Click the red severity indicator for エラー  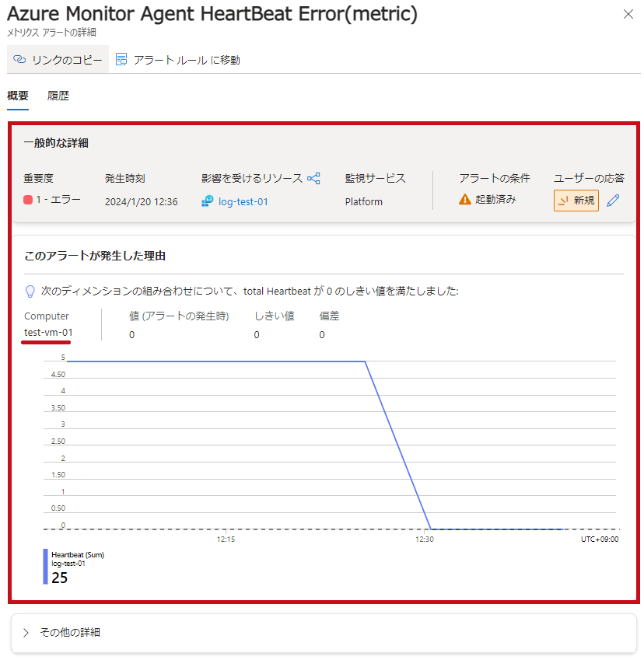coord(28,200)
